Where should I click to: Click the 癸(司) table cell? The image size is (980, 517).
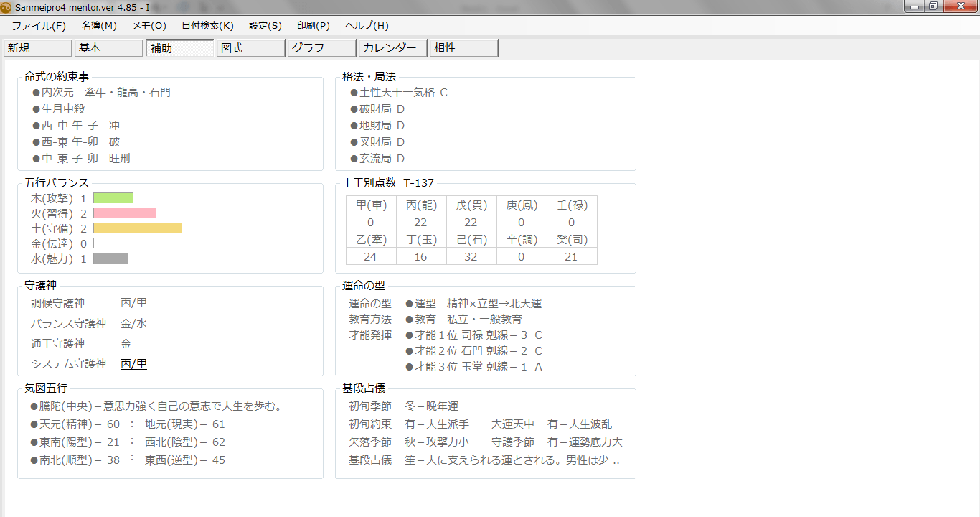coord(572,239)
